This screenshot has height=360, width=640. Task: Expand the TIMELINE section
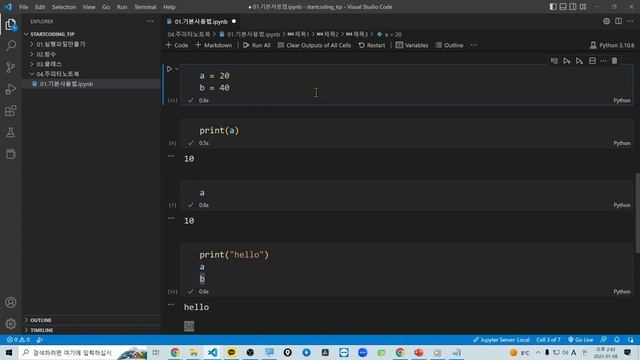(x=42, y=330)
